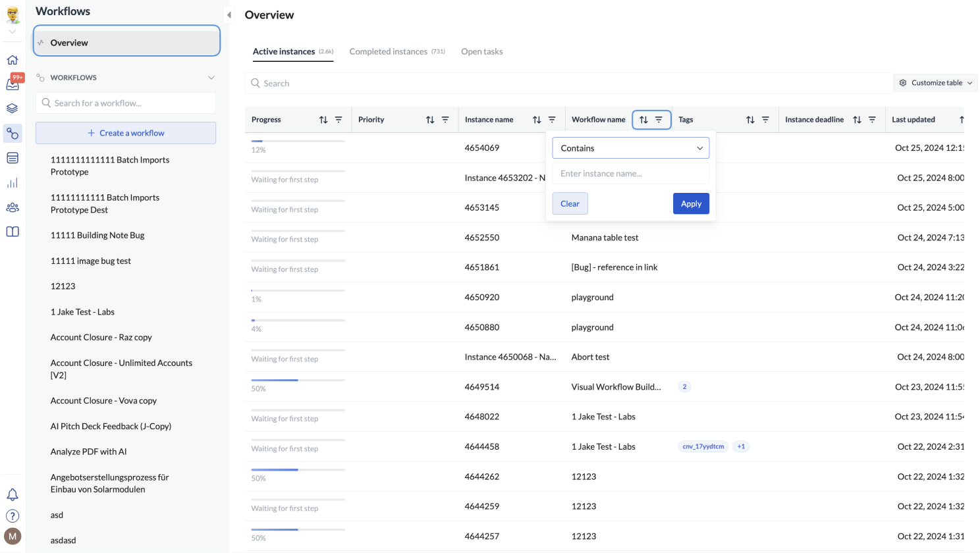Open the people/team icon in rail
Image resolution: width=980 pixels, height=553 pixels.
click(x=13, y=207)
